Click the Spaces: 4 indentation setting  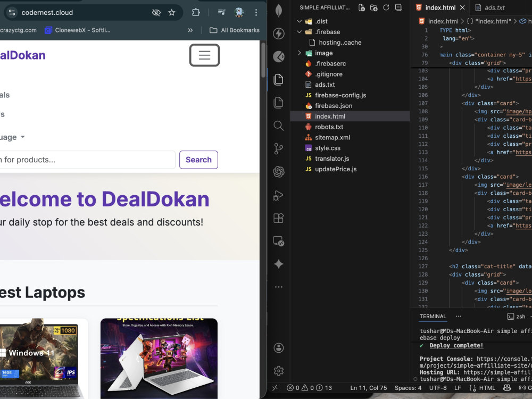coord(408,388)
